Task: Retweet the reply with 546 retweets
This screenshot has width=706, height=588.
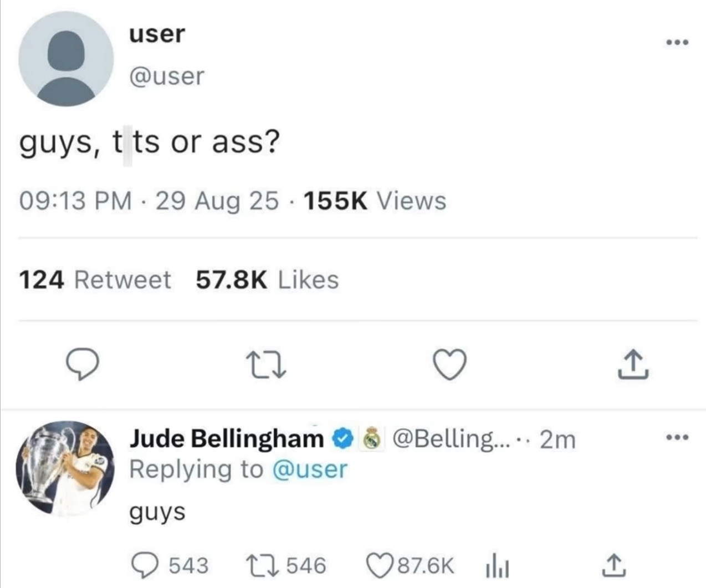Action: click(258, 565)
